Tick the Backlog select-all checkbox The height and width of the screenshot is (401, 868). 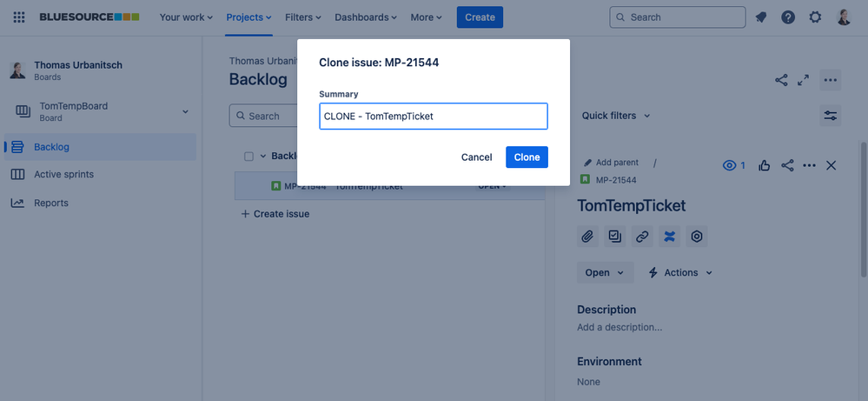[248, 157]
